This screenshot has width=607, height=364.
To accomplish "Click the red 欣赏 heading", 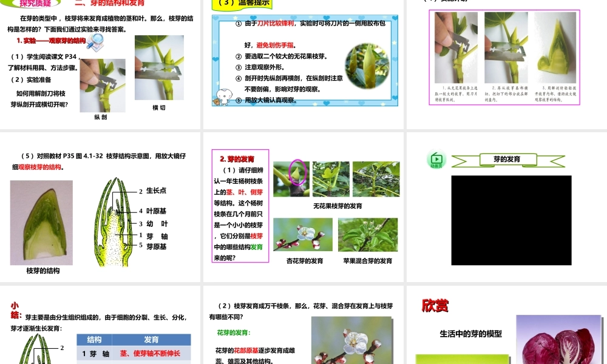I will (x=435, y=306).
